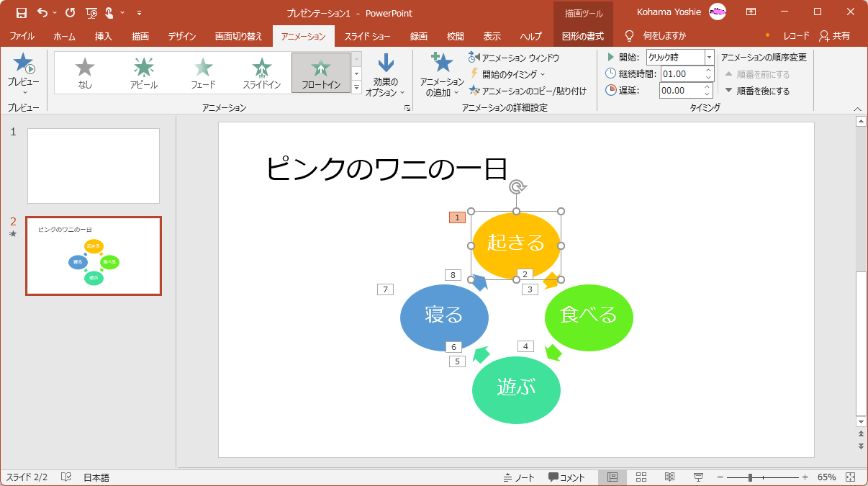Click animation order tag 1

pos(457,217)
